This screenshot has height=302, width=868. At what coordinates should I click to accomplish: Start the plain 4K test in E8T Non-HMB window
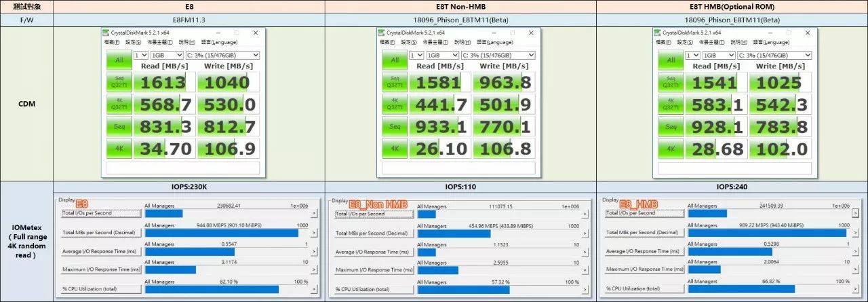394,148
